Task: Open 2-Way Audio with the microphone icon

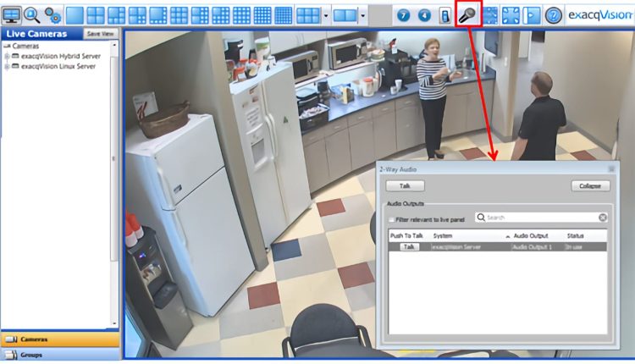Action: [468, 15]
